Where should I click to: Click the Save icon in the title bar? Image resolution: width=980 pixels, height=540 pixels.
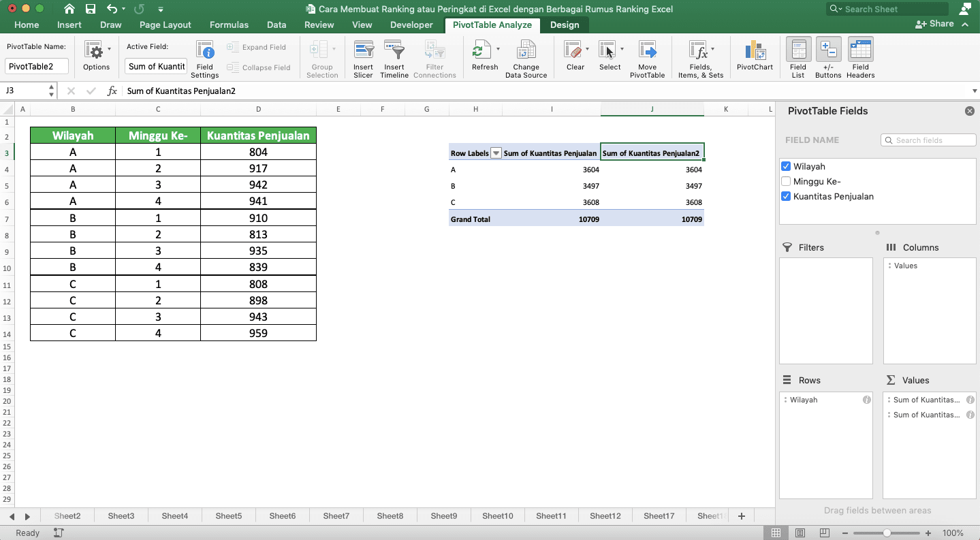click(91, 9)
